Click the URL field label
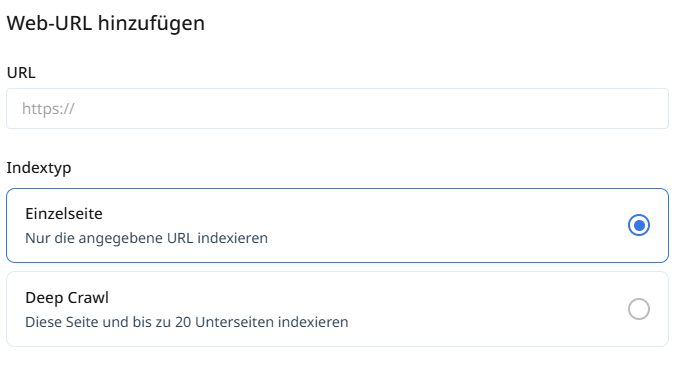The image size is (679, 369). tap(21, 73)
